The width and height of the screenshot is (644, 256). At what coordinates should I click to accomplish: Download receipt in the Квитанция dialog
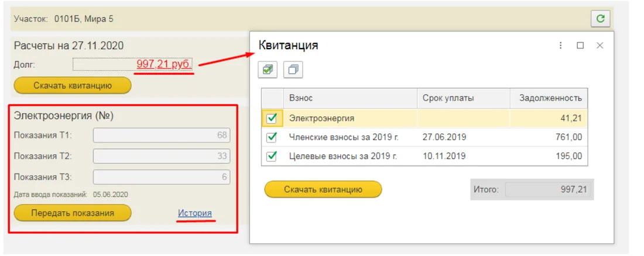coord(323,189)
